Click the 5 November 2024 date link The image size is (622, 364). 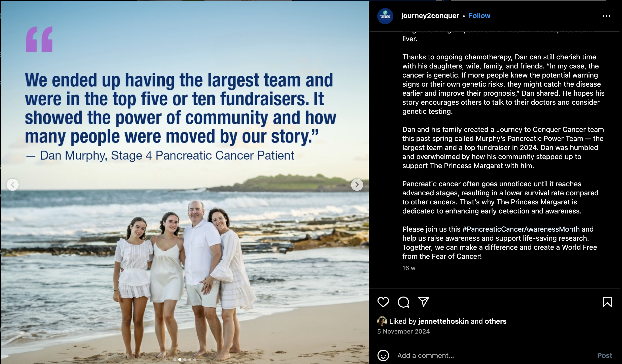(403, 332)
